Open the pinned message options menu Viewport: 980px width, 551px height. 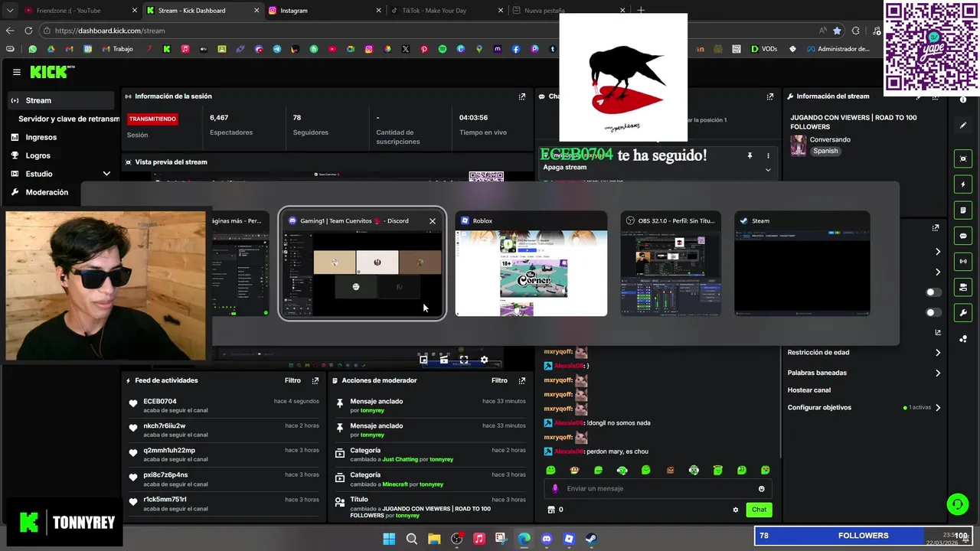(768, 156)
